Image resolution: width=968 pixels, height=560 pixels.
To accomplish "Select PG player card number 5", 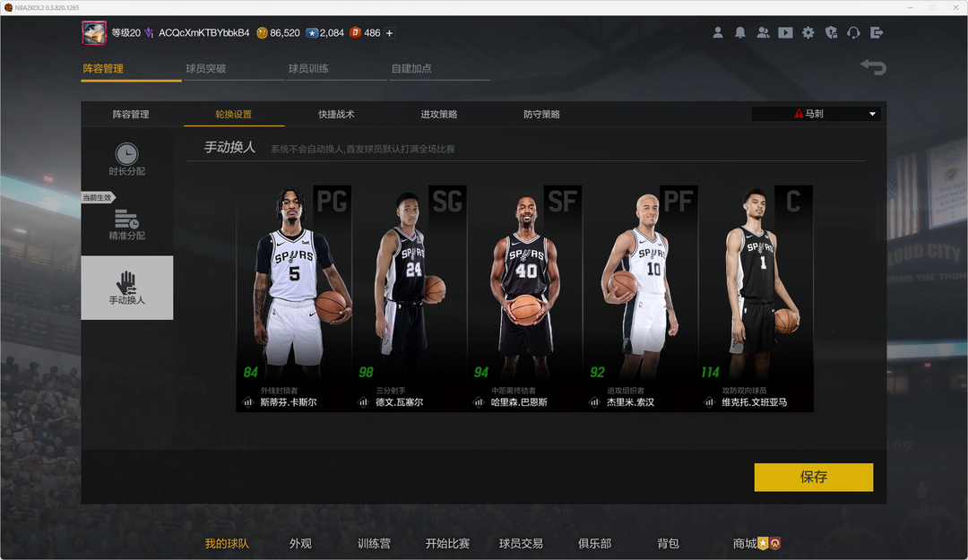I will point(294,298).
